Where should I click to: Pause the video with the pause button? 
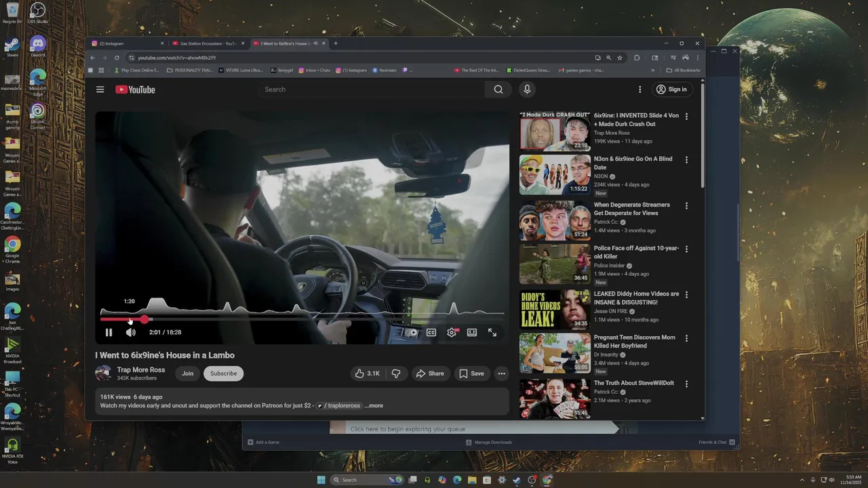[x=108, y=332]
